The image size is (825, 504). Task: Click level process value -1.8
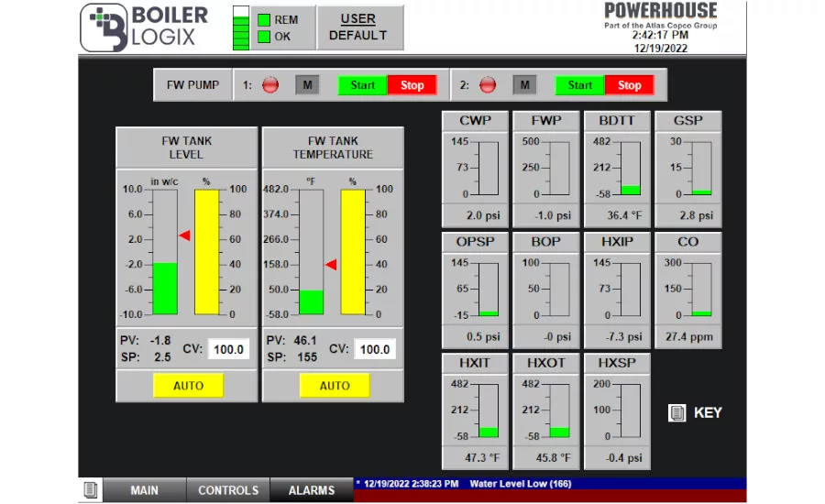pos(159,340)
